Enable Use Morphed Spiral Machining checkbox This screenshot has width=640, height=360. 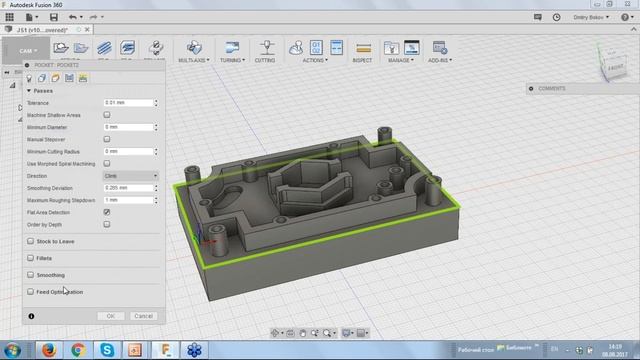click(x=107, y=163)
